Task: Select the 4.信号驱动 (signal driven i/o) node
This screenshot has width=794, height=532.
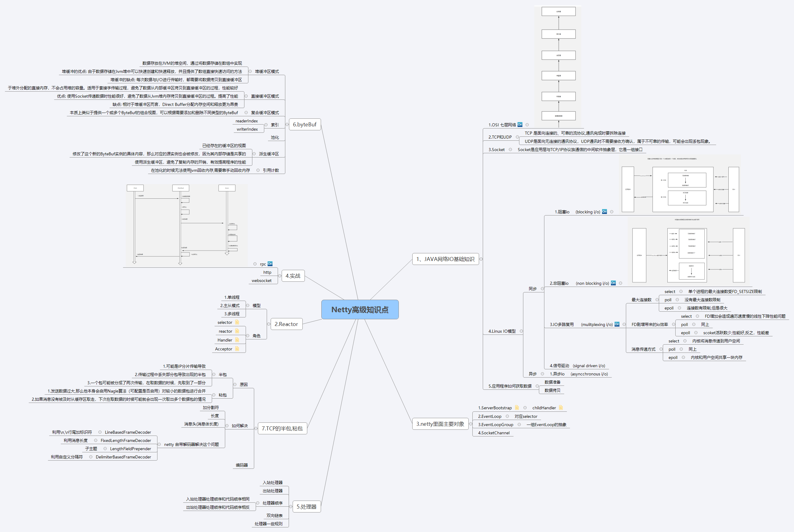Action: coord(577,366)
